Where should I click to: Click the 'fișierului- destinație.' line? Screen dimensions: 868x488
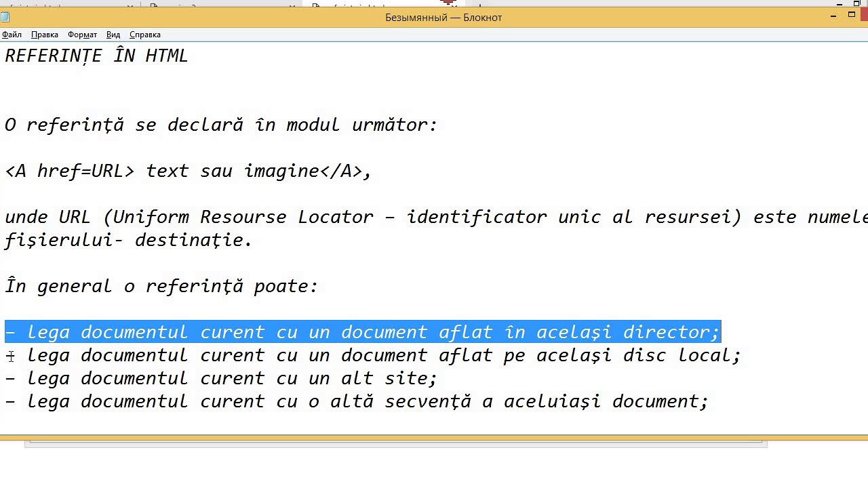[129, 240]
